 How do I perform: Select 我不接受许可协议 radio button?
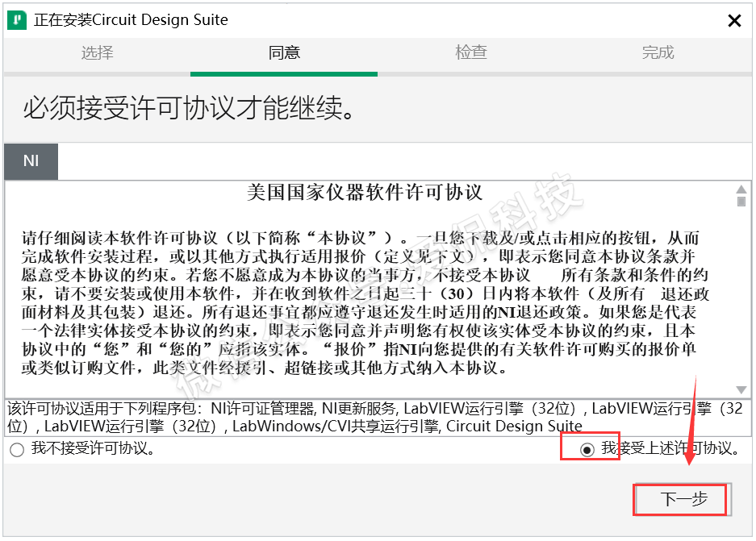tap(17, 450)
